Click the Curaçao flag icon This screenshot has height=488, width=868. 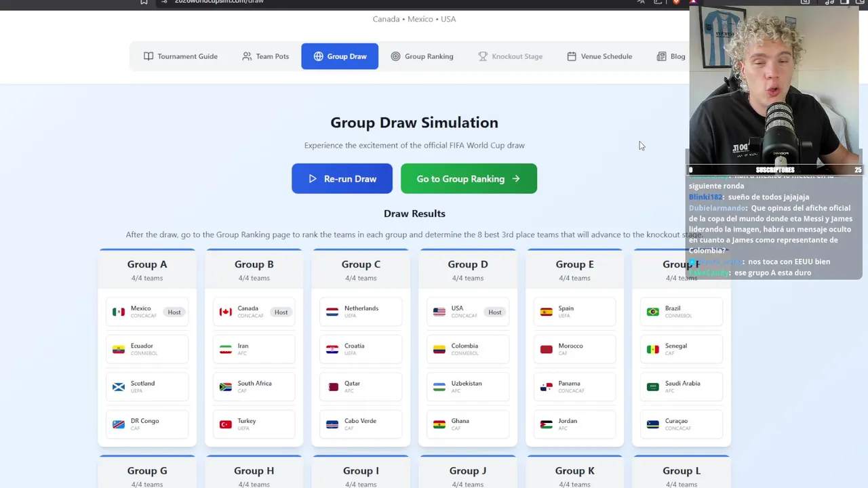coord(653,424)
